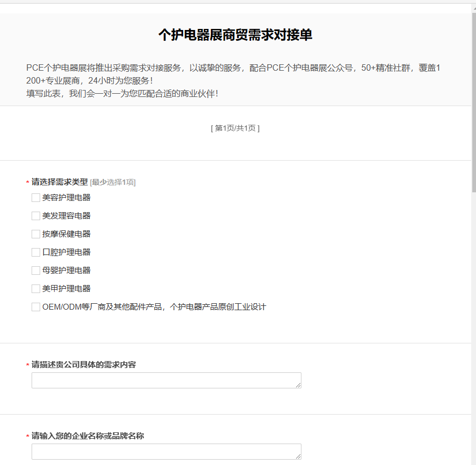Check the OEM/ODM等厂商及其他配件产品 checkbox

click(x=36, y=307)
